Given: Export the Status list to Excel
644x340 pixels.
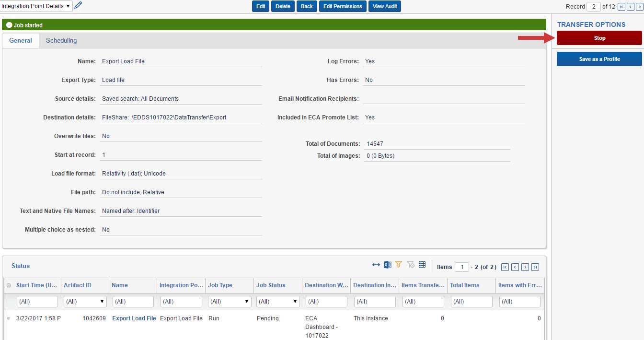Looking at the screenshot, I should click(x=388, y=265).
